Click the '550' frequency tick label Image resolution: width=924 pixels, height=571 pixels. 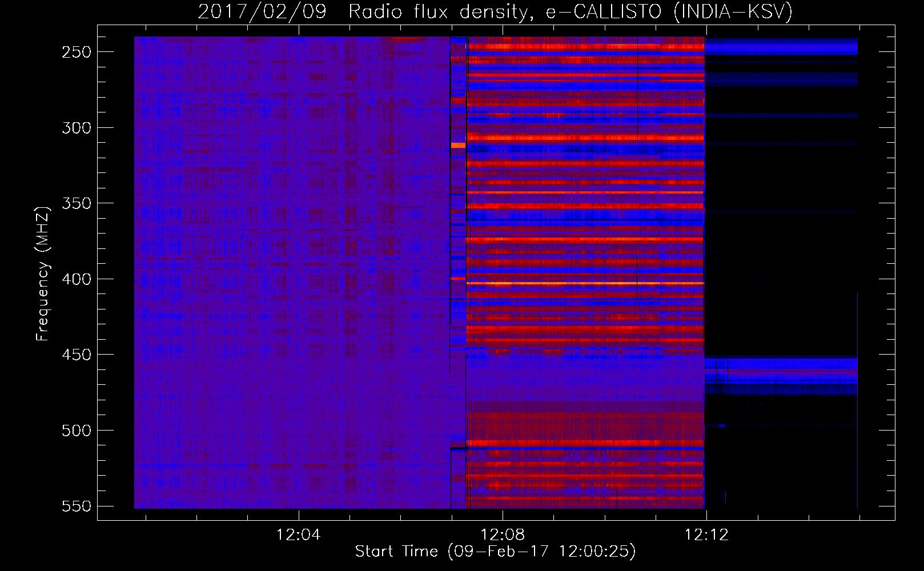(77, 506)
